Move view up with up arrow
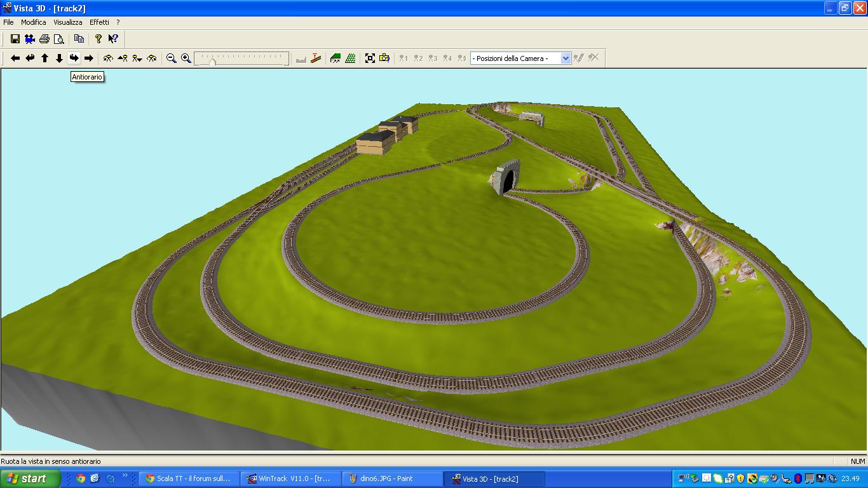 44,58
